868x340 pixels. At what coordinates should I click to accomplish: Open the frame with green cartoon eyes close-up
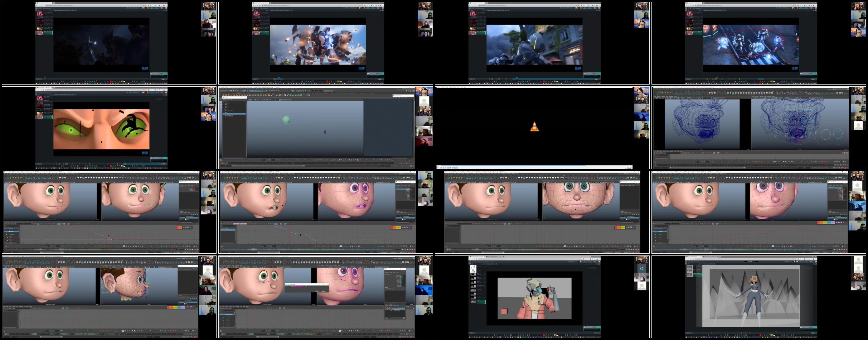(x=109, y=128)
